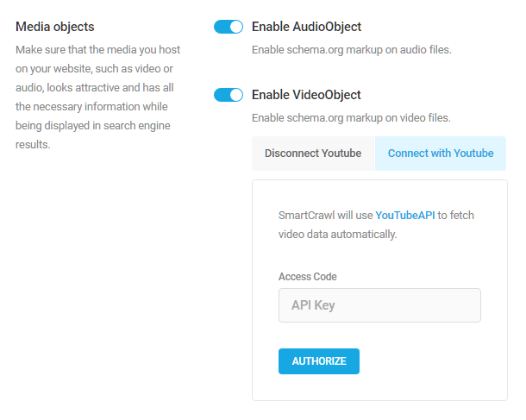Click the blue track of the AudioObject switch
The image size is (526, 420).
(222, 27)
